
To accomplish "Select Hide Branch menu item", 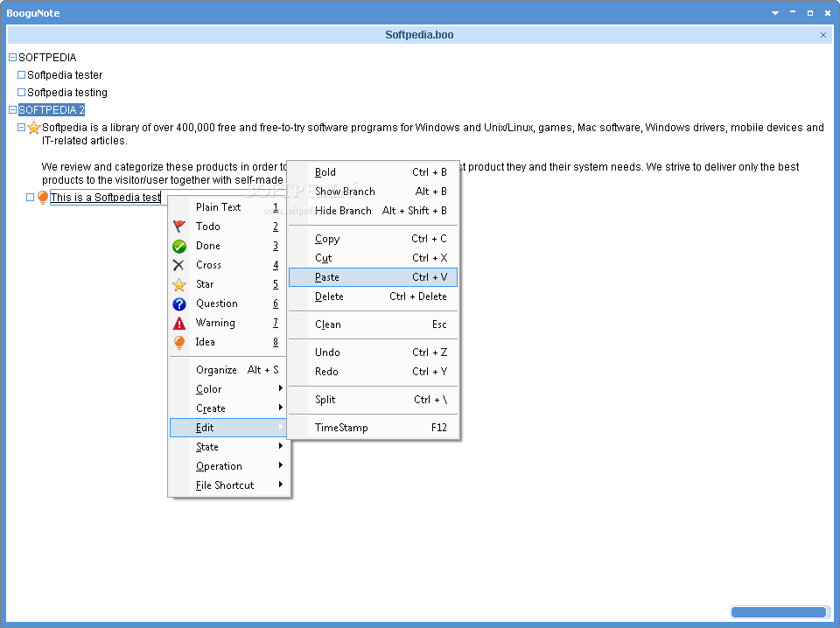I will 374,211.
